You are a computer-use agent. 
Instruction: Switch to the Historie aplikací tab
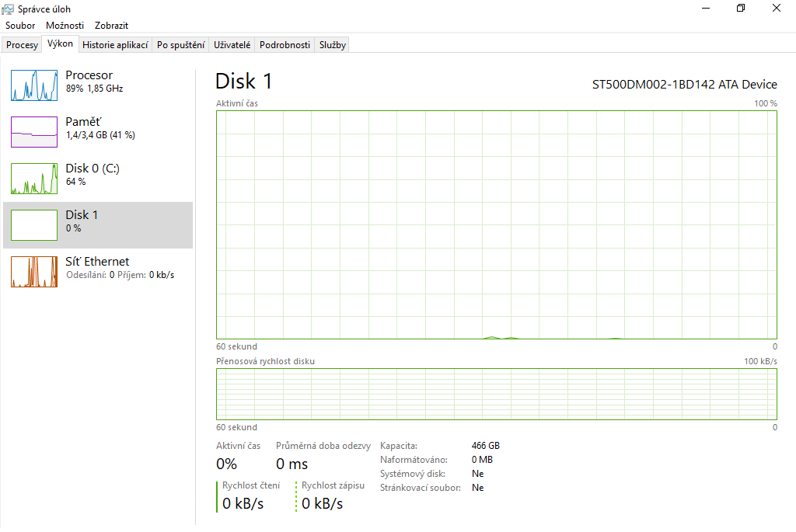pos(115,45)
